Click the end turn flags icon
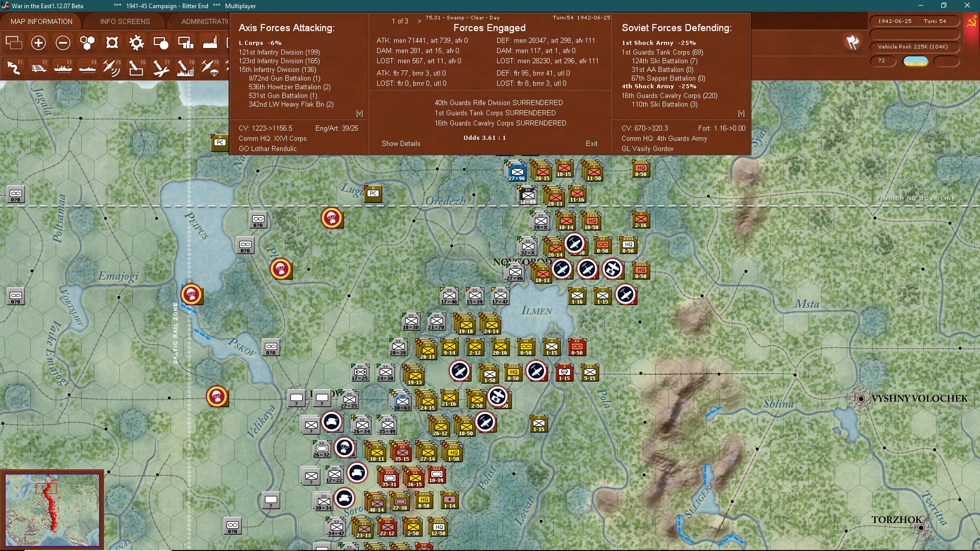Screen dimensions: 980x551 click(x=852, y=42)
